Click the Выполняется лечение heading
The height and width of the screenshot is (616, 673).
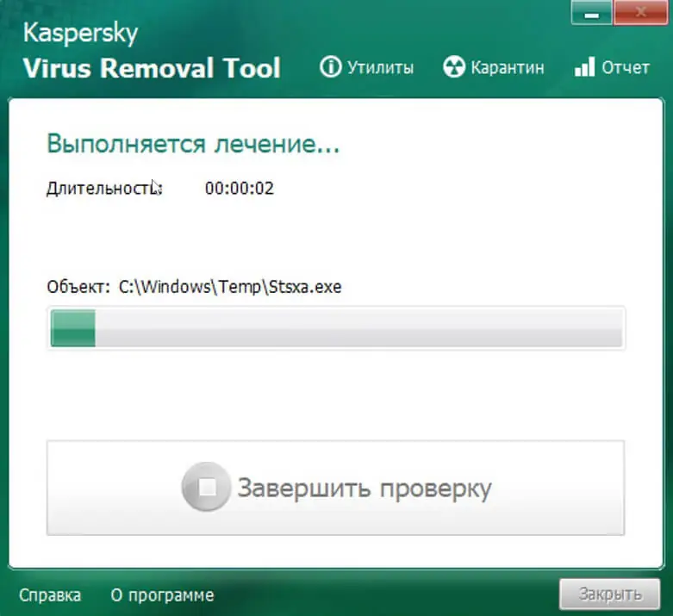193,143
